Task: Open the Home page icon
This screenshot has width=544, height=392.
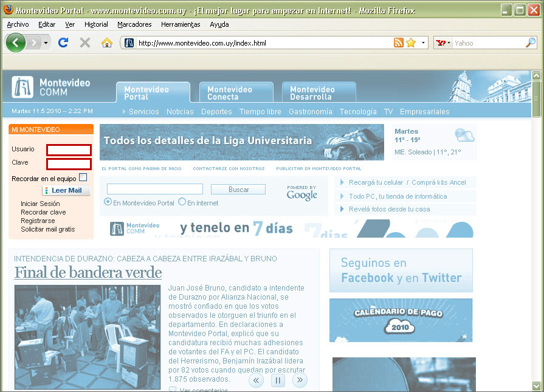Action: (x=106, y=43)
